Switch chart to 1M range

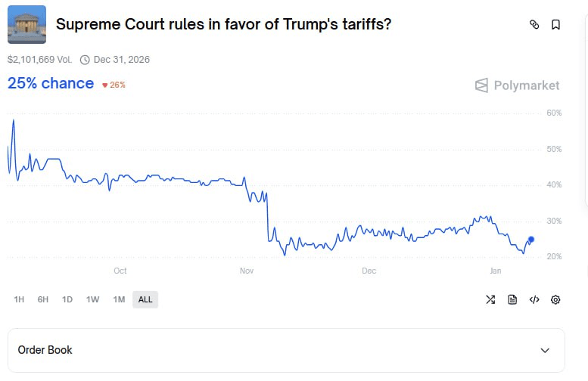[x=119, y=299]
